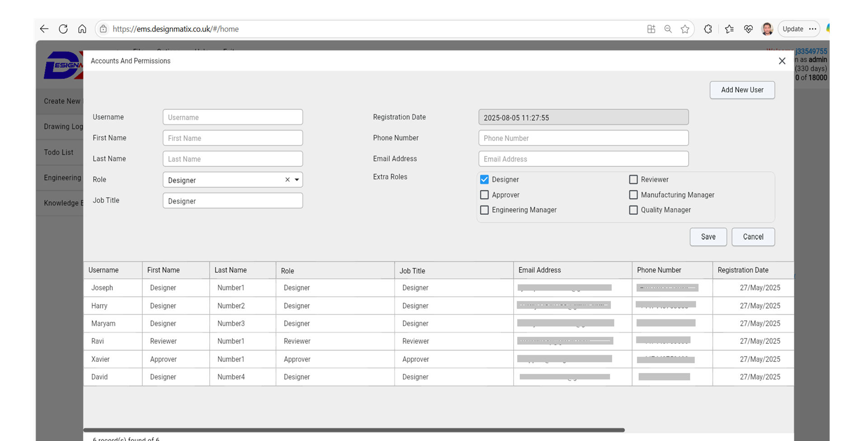Open the favorites list icon
The height and width of the screenshot is (441, 868).
tap(729, 29)
